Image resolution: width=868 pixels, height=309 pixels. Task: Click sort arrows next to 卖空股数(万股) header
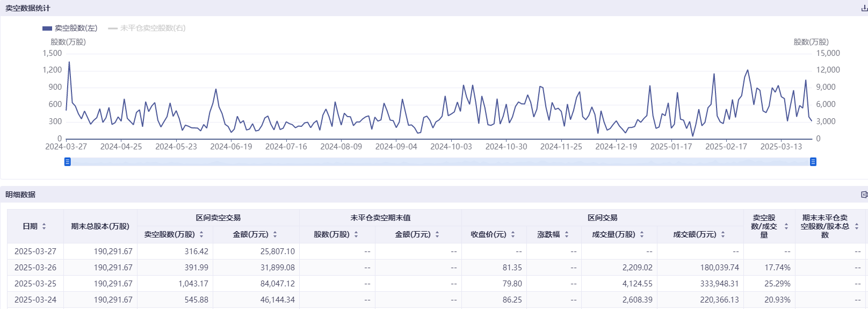[x=201, y=234]
